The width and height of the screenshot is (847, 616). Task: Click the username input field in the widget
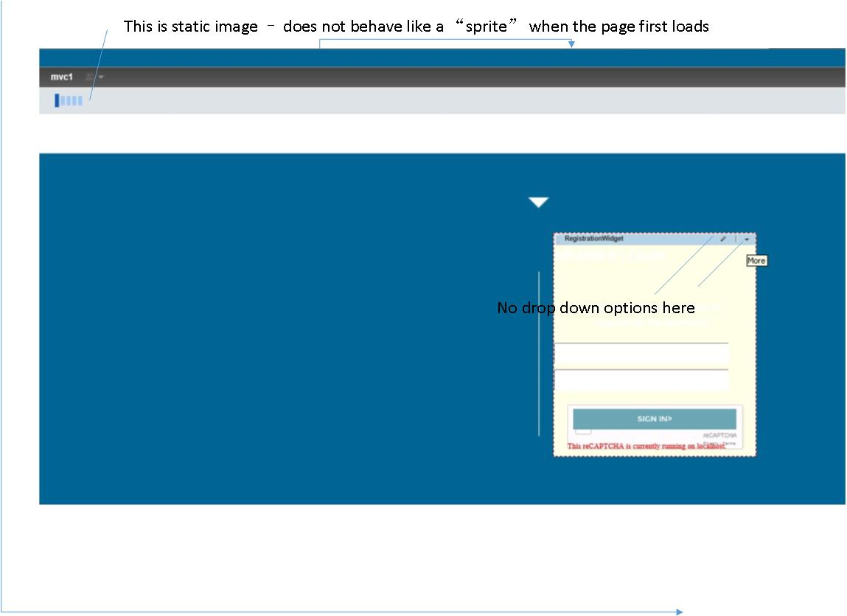[x=641, y=355]
